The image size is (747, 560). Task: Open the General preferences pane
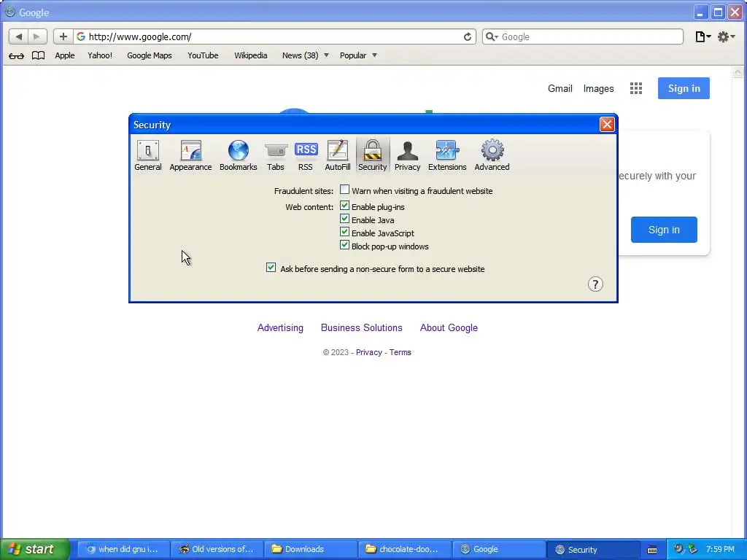[147, 155]
